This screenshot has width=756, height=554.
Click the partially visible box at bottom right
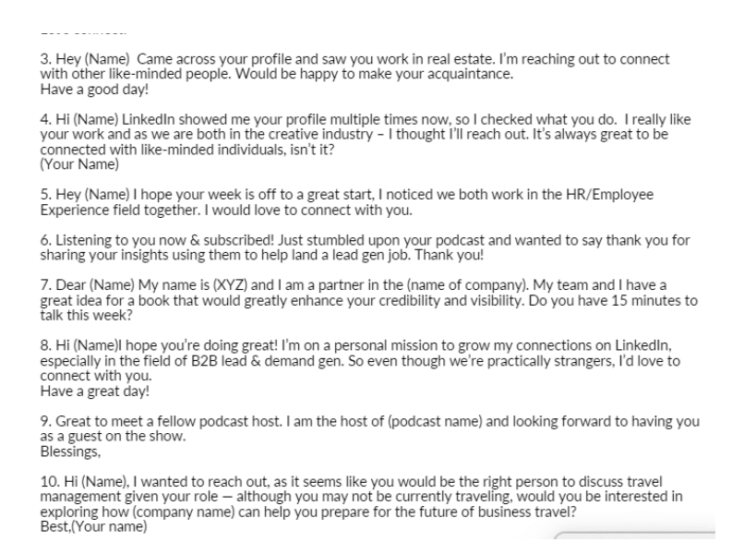[635, 536]
